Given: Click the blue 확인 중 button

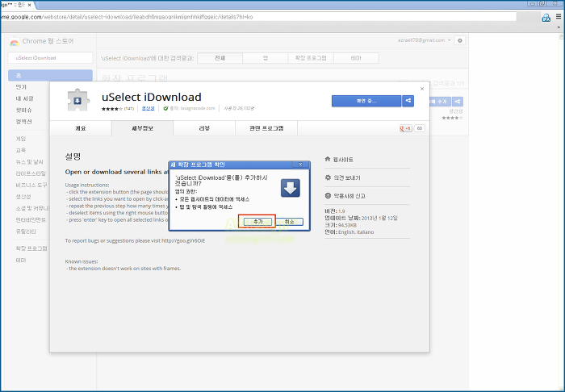Looking at the screenshot, I should point(366,101).
